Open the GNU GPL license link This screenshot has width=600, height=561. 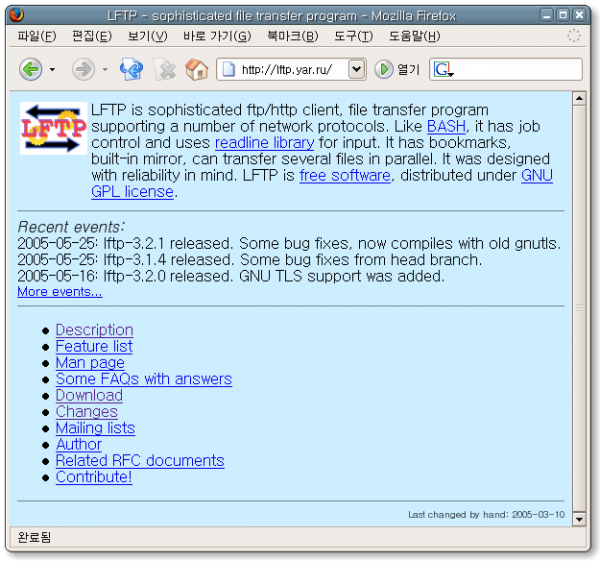132,192
